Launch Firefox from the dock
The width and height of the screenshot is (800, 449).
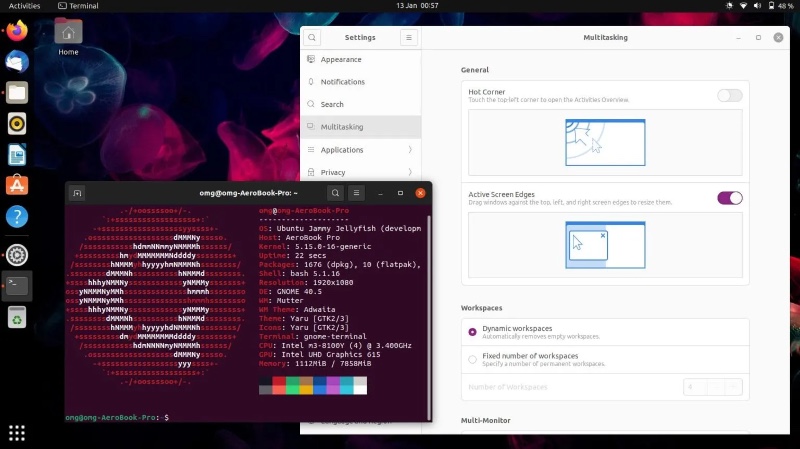pos(17,30)
